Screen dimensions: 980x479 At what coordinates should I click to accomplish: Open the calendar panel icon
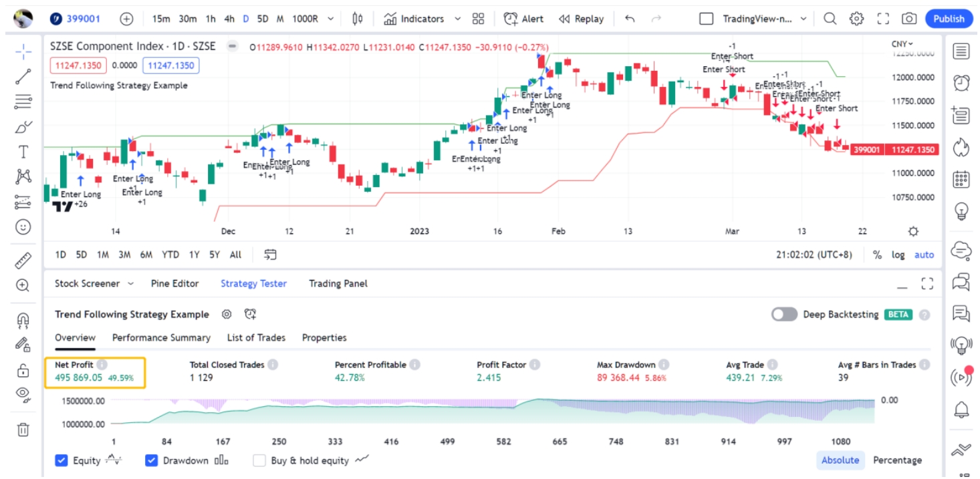click(x=961, y=180)
